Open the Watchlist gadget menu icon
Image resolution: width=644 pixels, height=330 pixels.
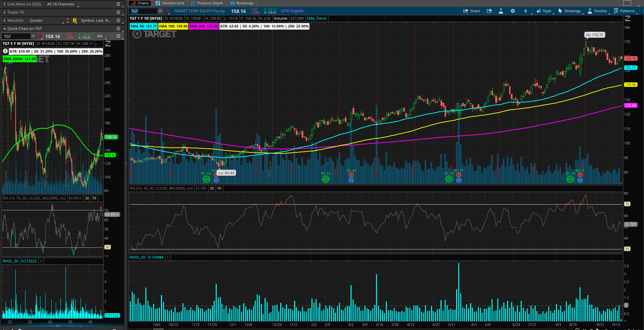pyautogui.click(x=118, y=20)
